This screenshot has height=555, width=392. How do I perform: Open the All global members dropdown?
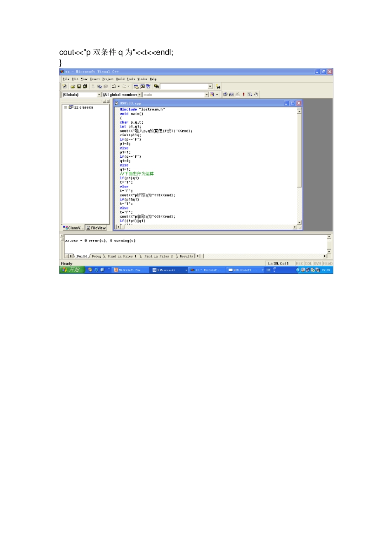tap(139, 95)
